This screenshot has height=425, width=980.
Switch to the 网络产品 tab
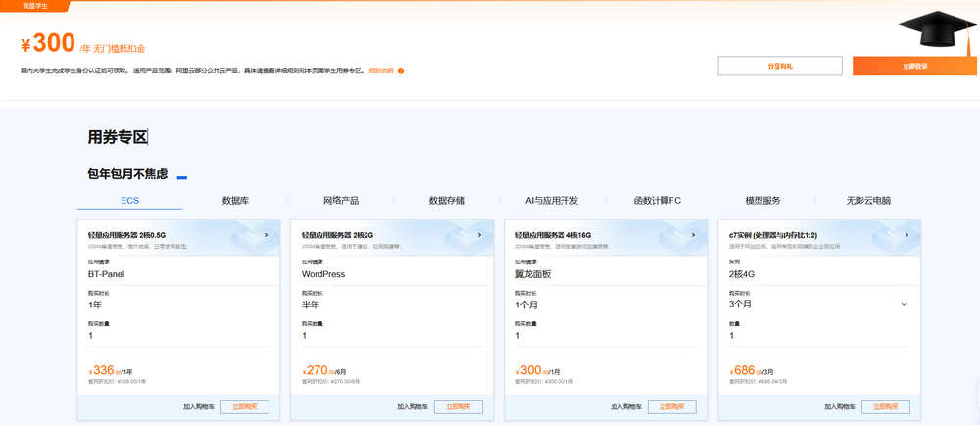341,201
